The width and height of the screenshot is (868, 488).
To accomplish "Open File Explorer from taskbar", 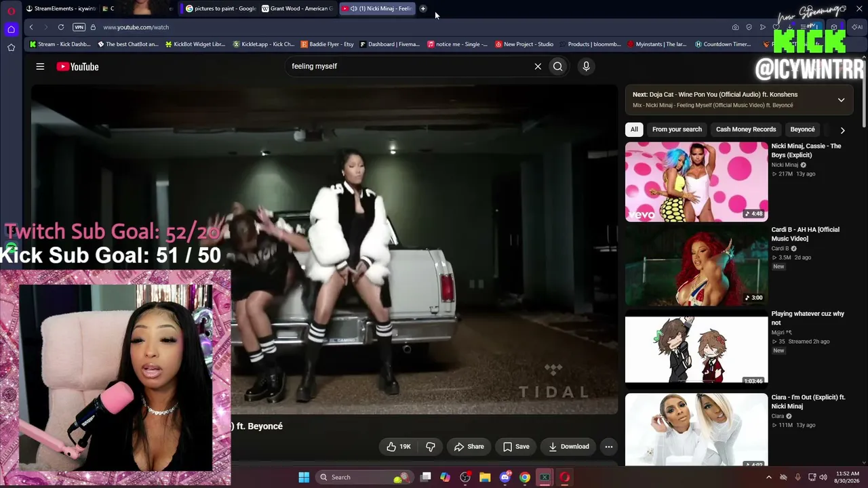I will [485, 477].
